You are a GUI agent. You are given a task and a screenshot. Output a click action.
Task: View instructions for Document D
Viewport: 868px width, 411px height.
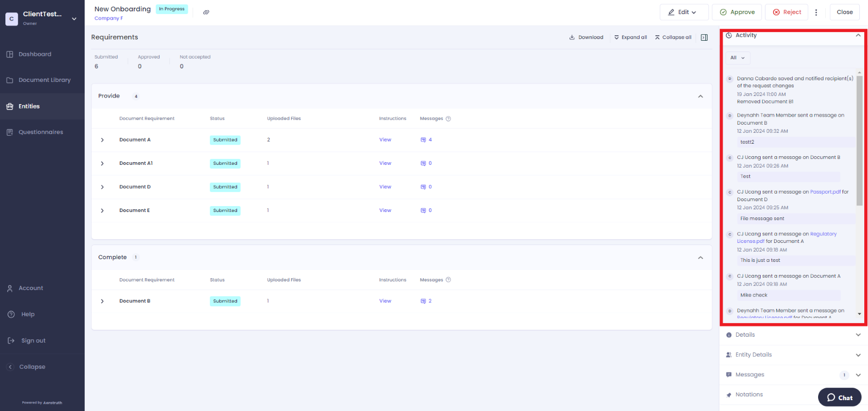[385, 187]
